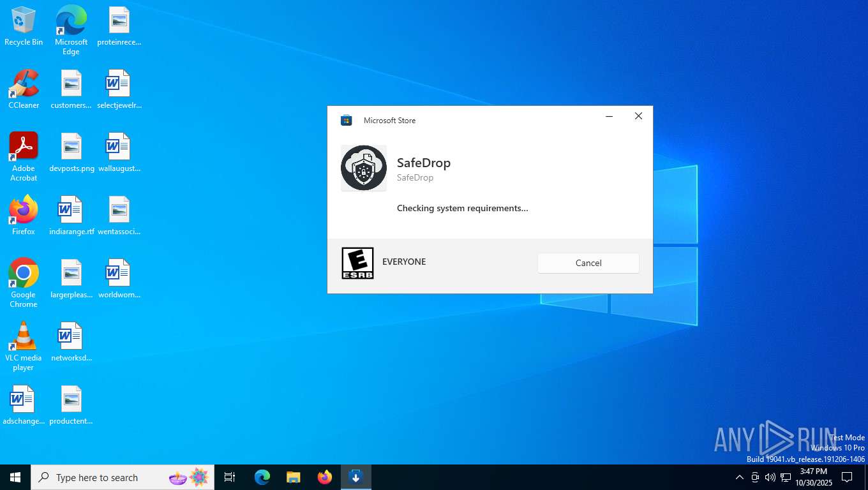Select the wentassoci image file
Image resolution: width=868 pixels, height=490 pixels.
pyautogui.click(x=119, y=216)
